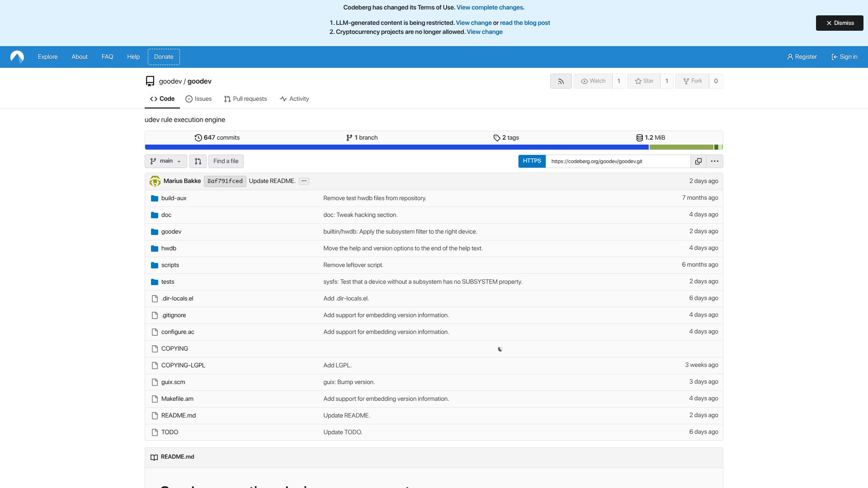
Task: Click Sign in link
Action: coord(844,57)
